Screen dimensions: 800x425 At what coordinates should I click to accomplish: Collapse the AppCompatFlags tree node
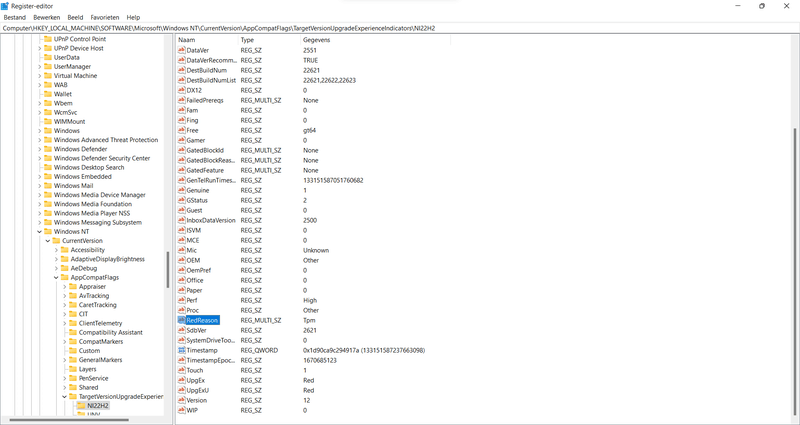point(56,278)
